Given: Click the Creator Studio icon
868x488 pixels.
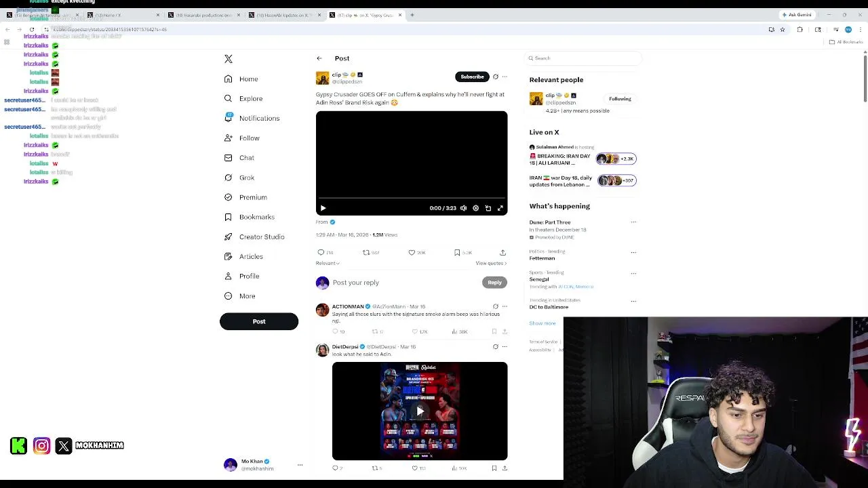Looking at the screenshot, I should coord(229,237).
